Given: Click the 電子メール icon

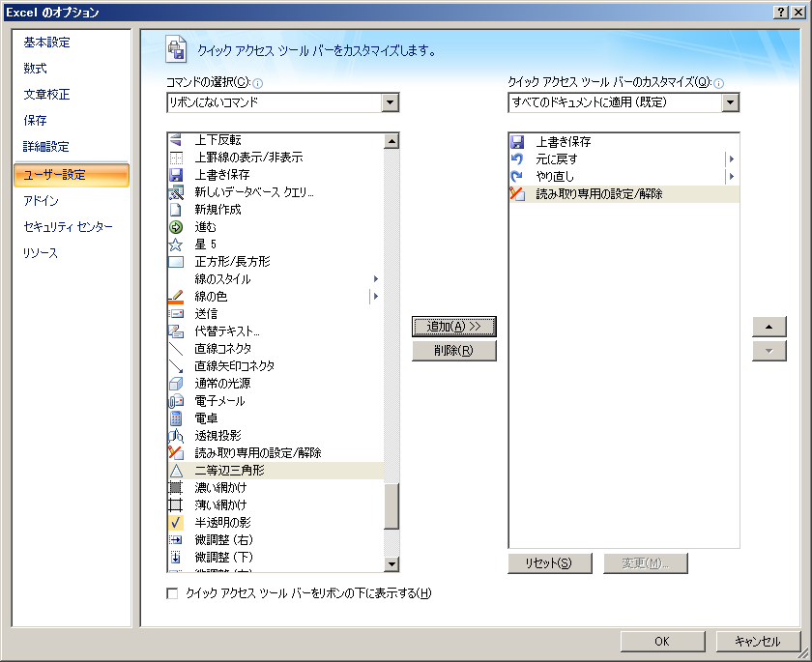Looking at the screenshot, I should (176, 401).
